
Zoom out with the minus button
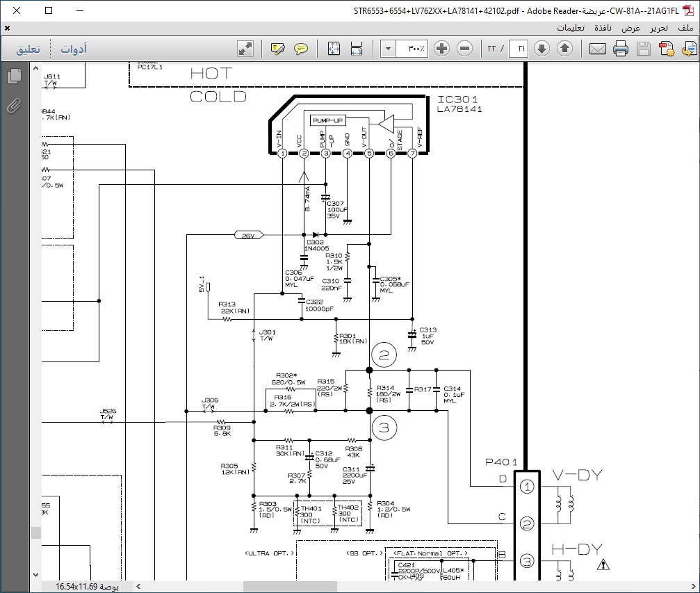[465, 48]
